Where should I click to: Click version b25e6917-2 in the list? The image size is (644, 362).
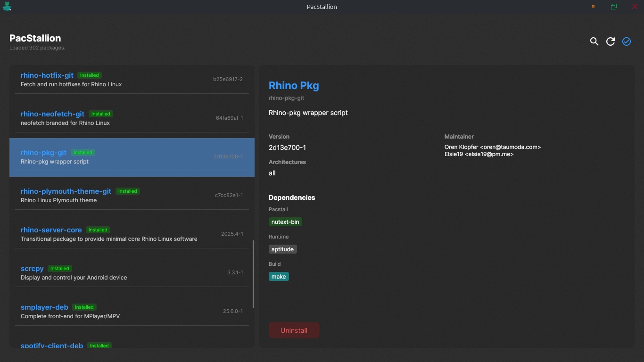click(228, 79)
